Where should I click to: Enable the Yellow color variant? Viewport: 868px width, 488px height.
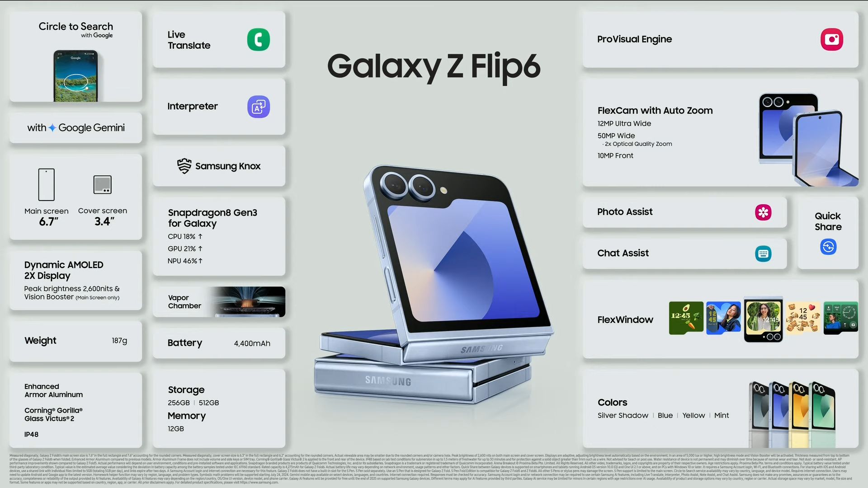tap(693, 415)
